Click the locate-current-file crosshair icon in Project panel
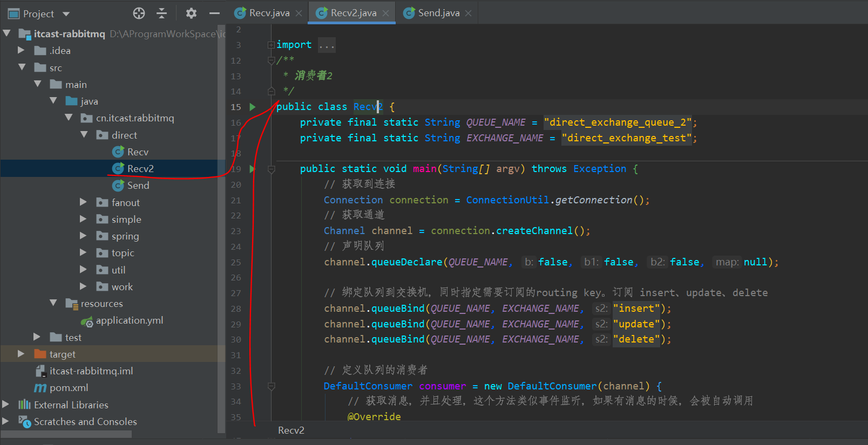 point(139,13)
